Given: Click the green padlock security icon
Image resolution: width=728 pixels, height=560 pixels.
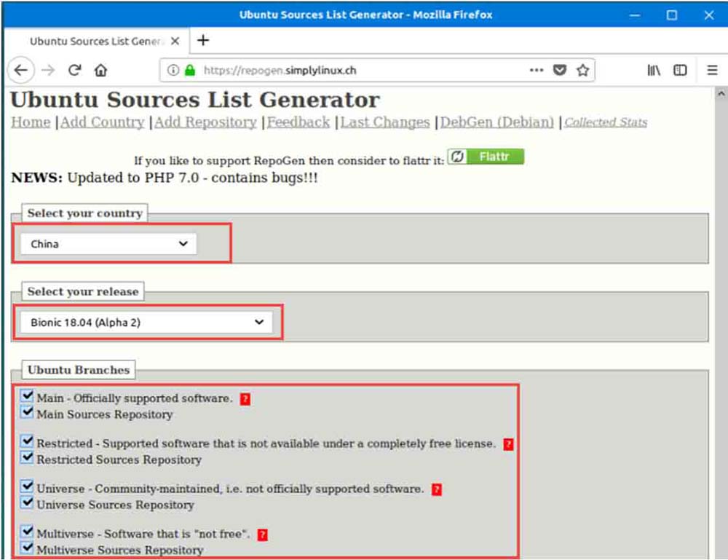Looking at the screenshot, I should pos(189,70).
